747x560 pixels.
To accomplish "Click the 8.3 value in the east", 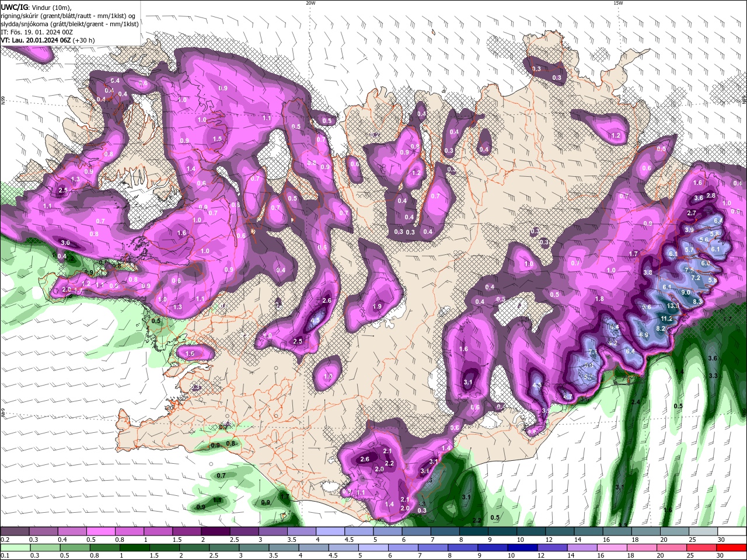I will coord(697,301).
